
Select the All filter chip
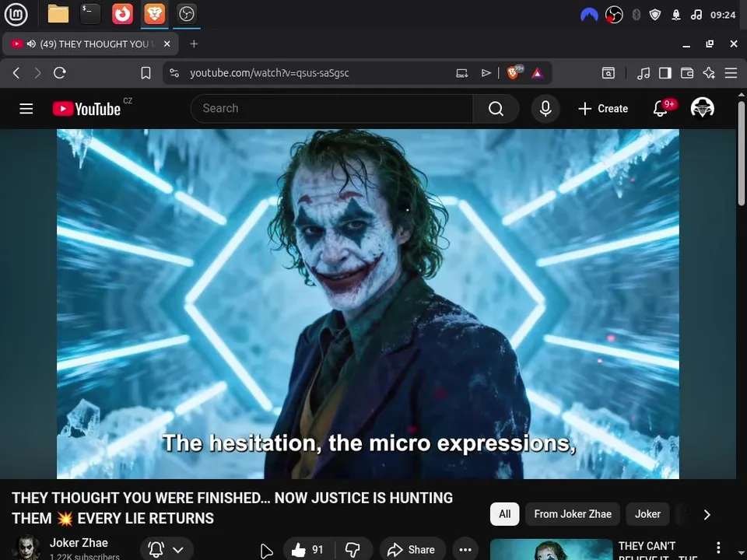click(x=504, y=514)
